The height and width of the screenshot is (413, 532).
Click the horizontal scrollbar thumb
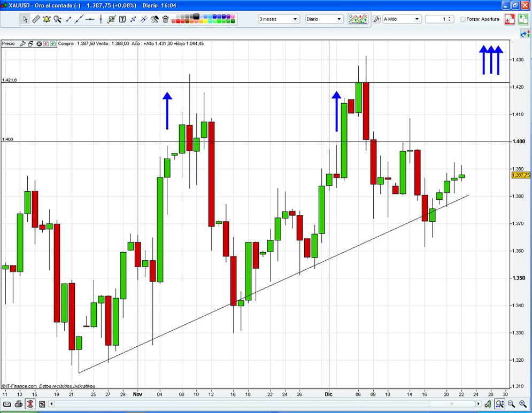click(452, 404)
